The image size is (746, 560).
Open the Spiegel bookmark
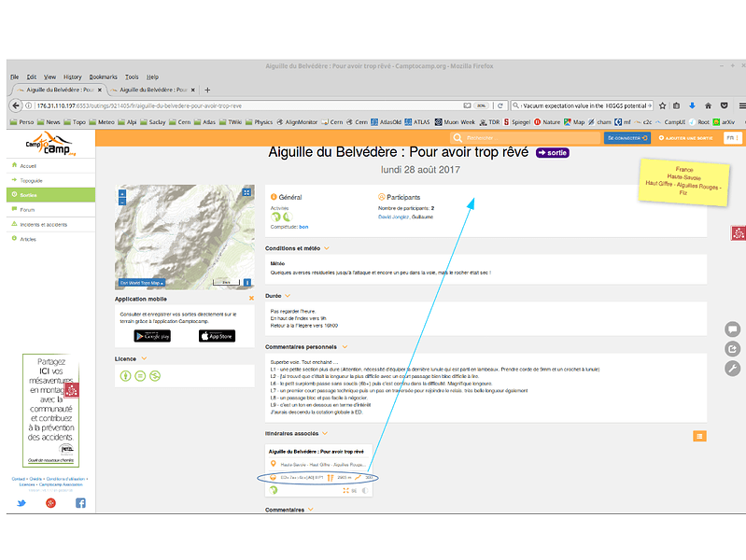(516, 122)
